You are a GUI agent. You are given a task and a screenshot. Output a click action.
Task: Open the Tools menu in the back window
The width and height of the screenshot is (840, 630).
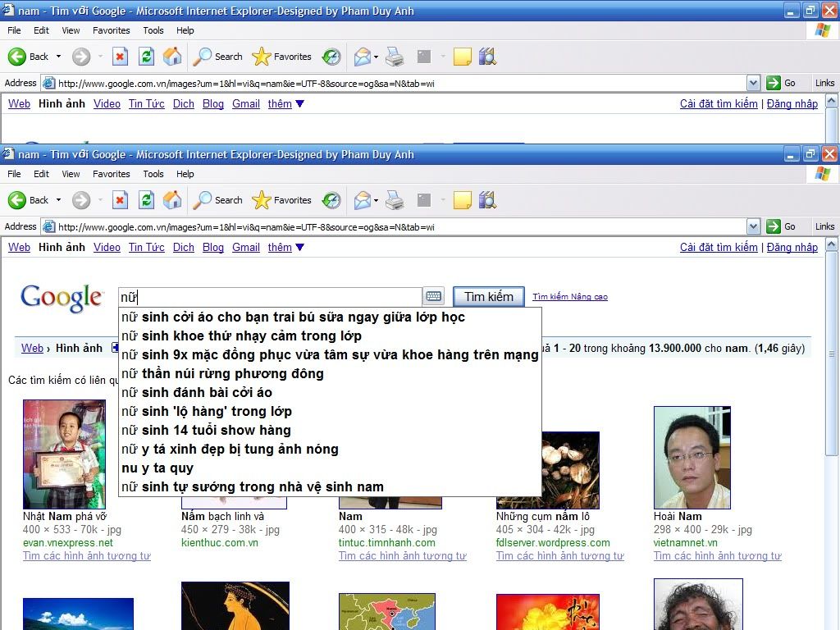pyautogui.click(x=153, y=30)
